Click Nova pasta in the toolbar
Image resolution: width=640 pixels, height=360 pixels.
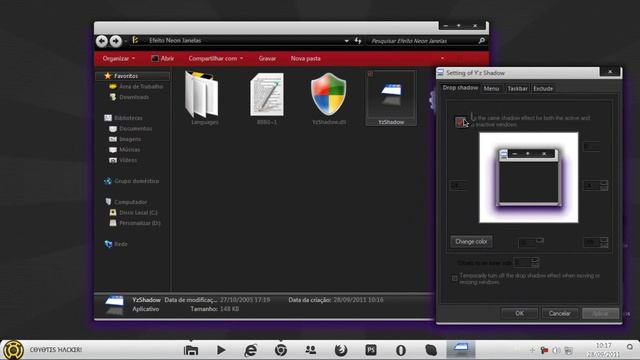(x=305, y=58)
